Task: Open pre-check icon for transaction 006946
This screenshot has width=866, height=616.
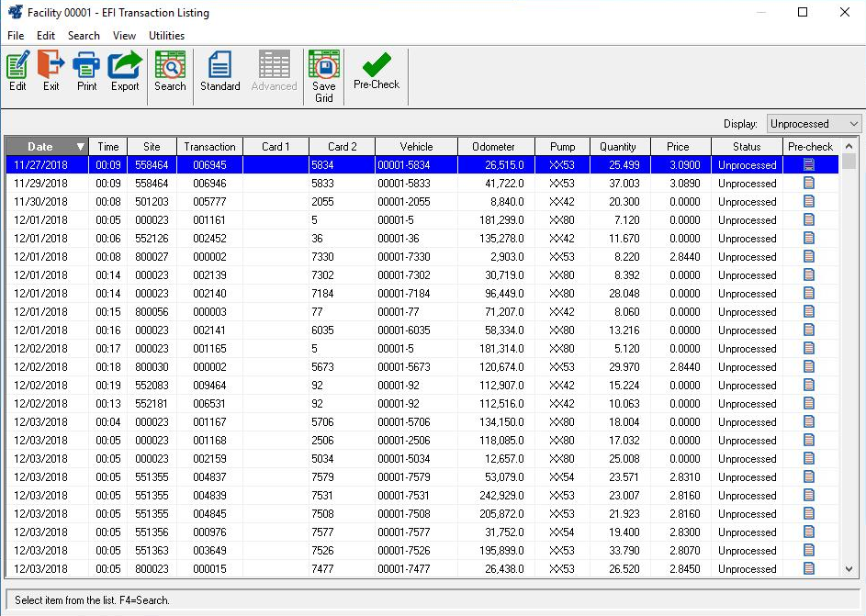Action: [x=809, y=184]
